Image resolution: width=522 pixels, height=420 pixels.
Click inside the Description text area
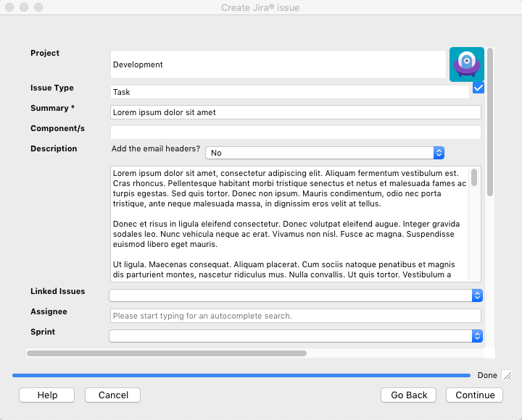coord(290,223)
